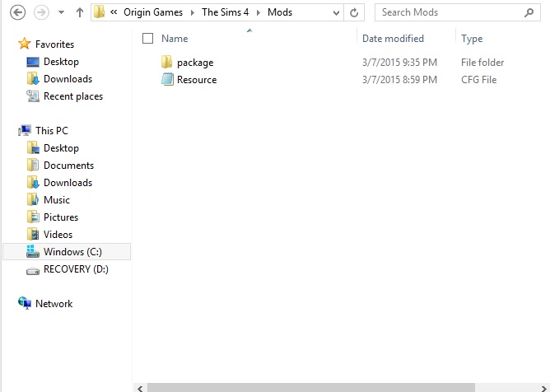Open Downloads under Favorites
The height and width of the screenshot is (392, 550).
pyautogui.click(x=68, y=79)
